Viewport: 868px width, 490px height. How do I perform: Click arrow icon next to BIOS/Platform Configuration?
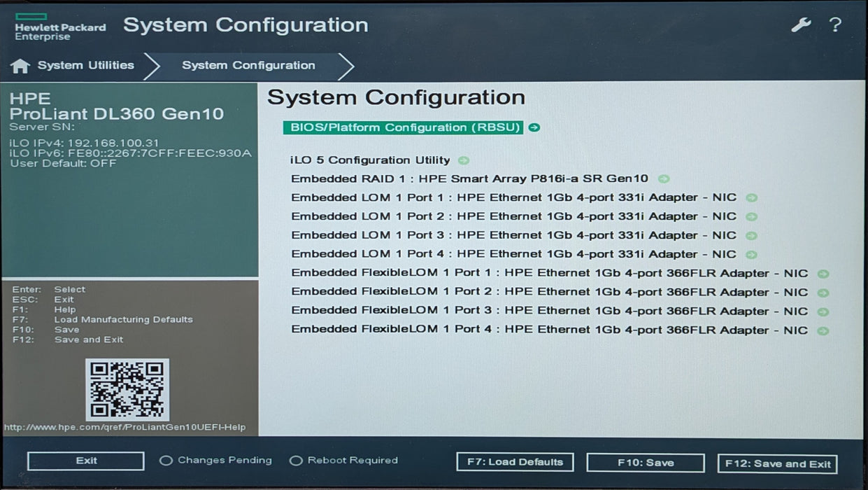pyautogui.click(x=534, y=127)
